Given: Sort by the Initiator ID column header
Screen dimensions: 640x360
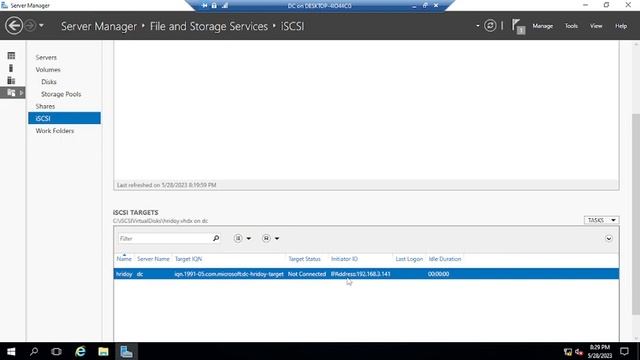Looking at the screenshot, I should click(344, 259).
